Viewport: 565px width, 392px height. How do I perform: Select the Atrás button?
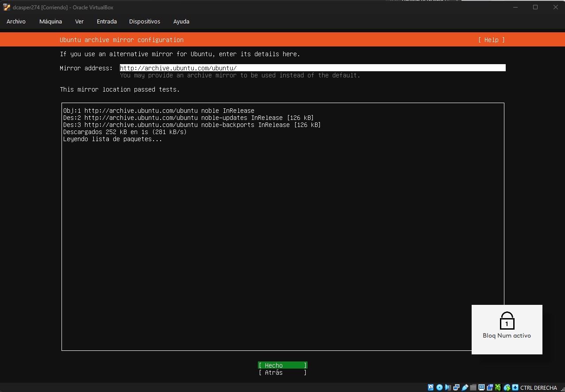click(x=282, y=373)
